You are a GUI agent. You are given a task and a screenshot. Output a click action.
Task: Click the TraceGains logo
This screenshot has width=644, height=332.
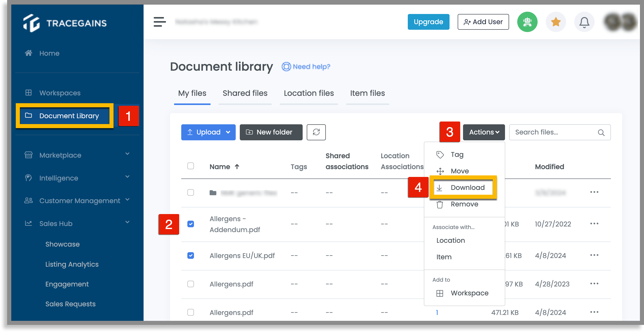click(65, 23)
